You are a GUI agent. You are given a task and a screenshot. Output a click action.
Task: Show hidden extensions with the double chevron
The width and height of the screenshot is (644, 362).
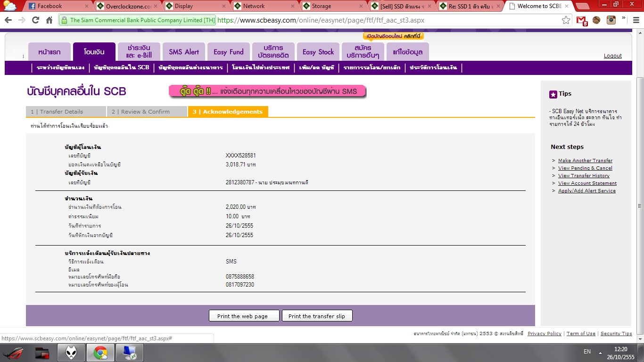coord(624,19)
